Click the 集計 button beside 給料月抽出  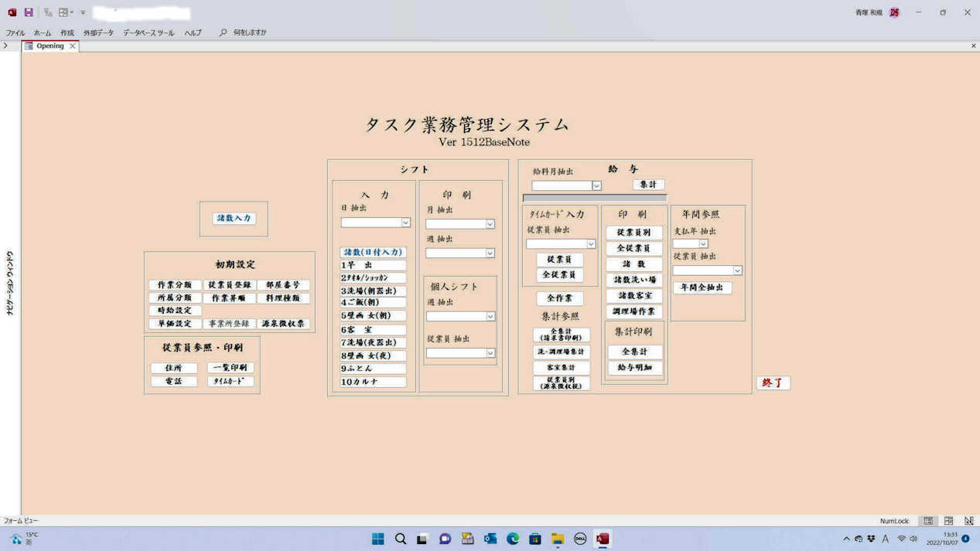[648, 185]
